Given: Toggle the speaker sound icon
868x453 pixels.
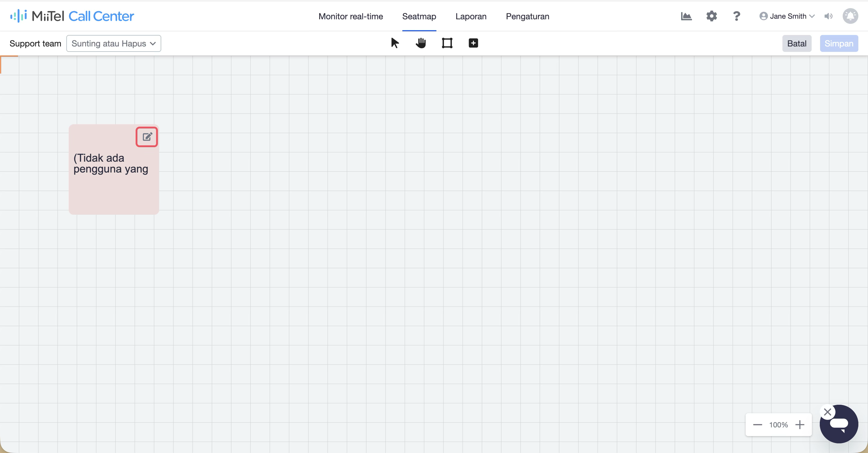Looking at the screenshot, I should click(x=829, y=16).
